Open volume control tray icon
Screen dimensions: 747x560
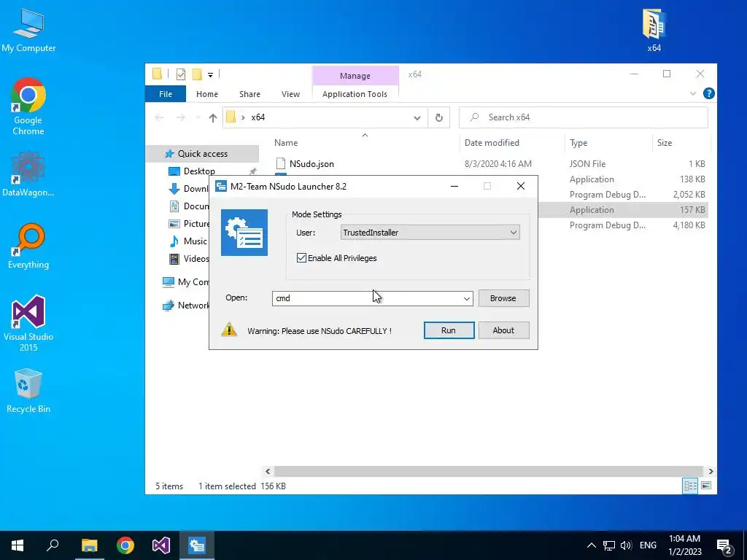[x=626, y=545]
